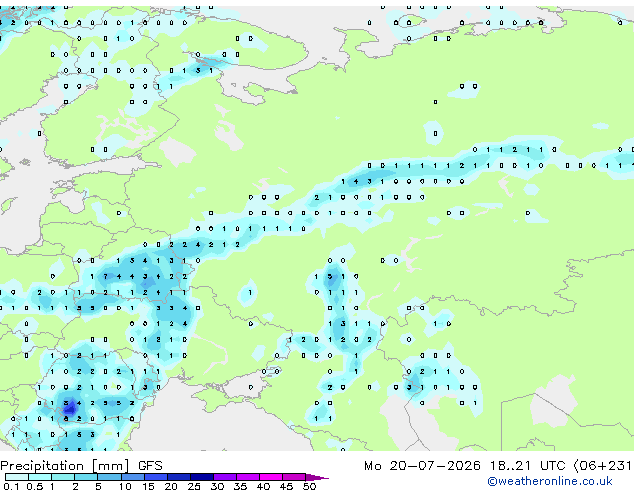Image resolution: width=634 pixels, height=490 pixels.
Task: Click the 1–2 mm legend swatch
Action: pyautogui.click(x=63, y=477)
